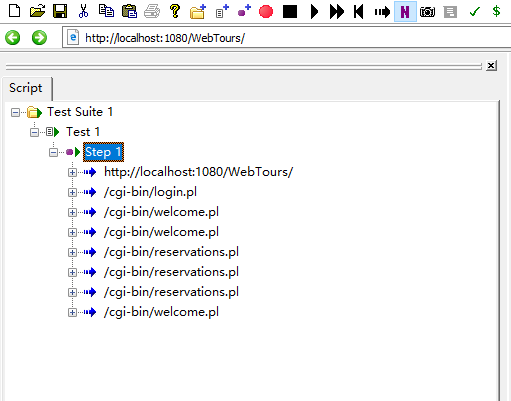
Task: Collapse the Test Suite 1 node
Action: coord(15,112)
